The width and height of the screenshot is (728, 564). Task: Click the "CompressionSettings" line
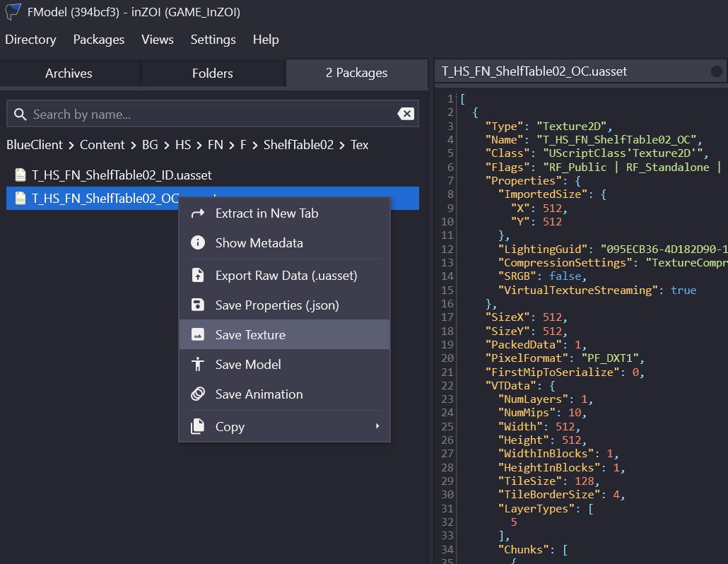613,263
